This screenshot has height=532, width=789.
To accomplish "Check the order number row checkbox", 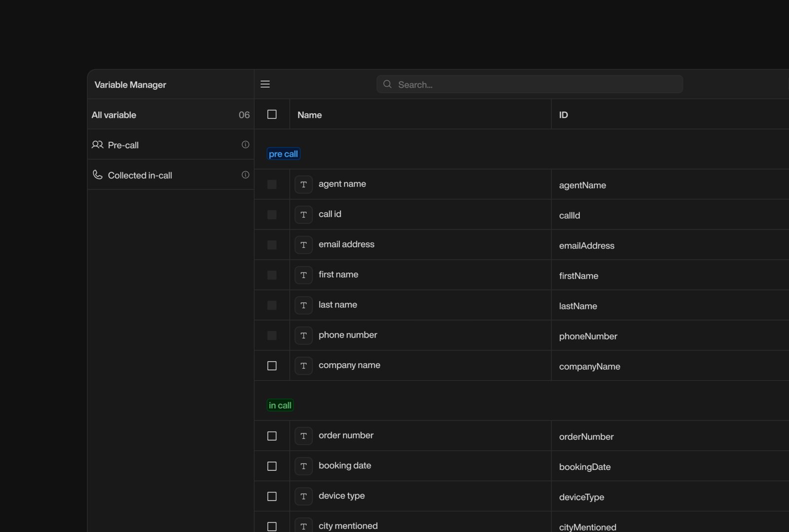I will pos(272,436).
